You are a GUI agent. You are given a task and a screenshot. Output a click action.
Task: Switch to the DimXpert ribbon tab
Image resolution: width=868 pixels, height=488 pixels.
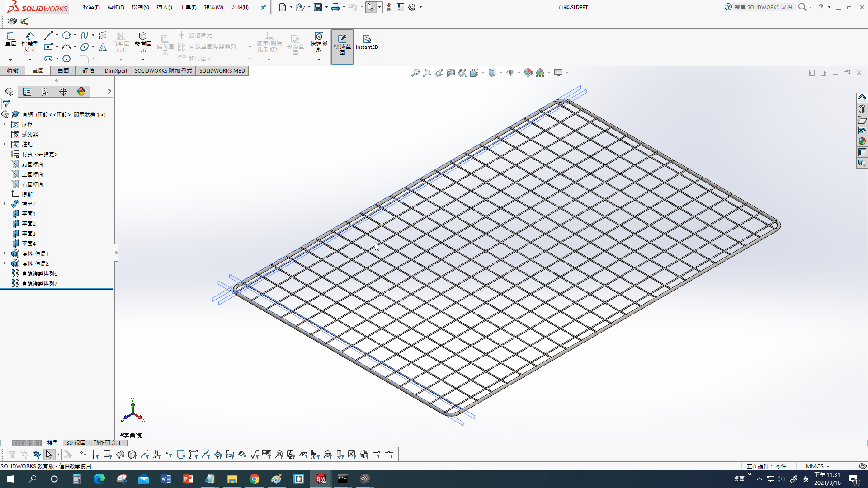116,71
